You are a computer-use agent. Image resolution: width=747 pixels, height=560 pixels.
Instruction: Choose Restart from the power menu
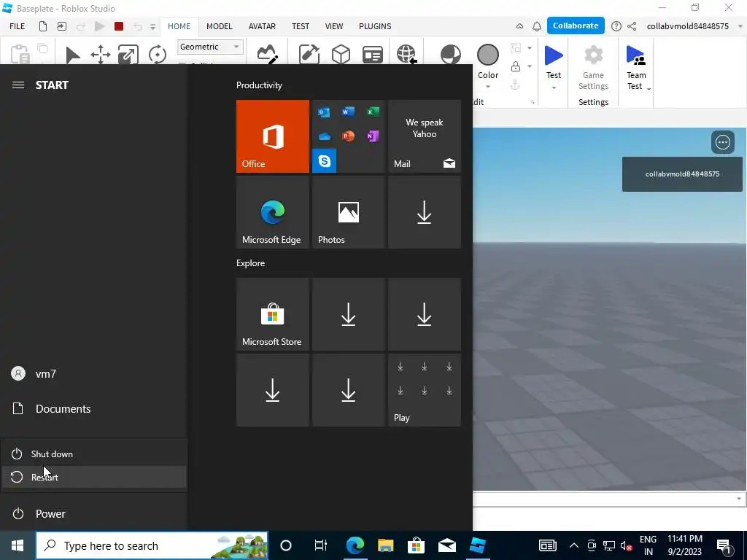(x=94, y=477)
